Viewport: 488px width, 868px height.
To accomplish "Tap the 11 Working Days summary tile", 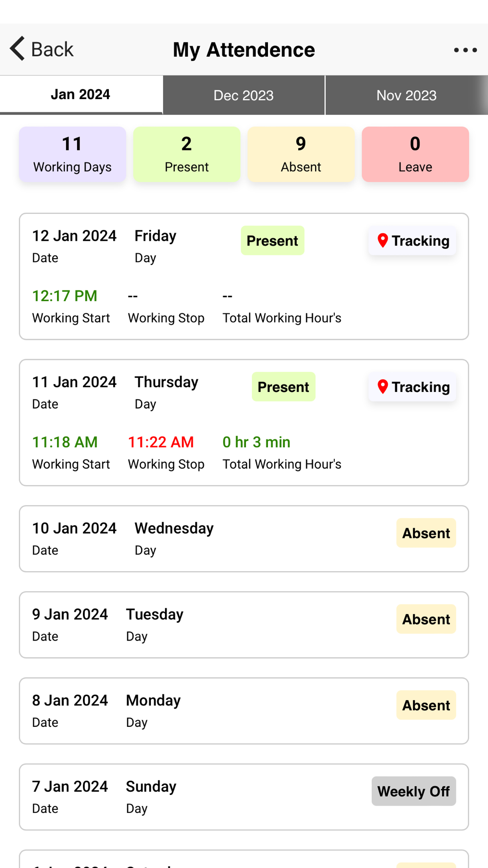I will click(x=73, y=154).
